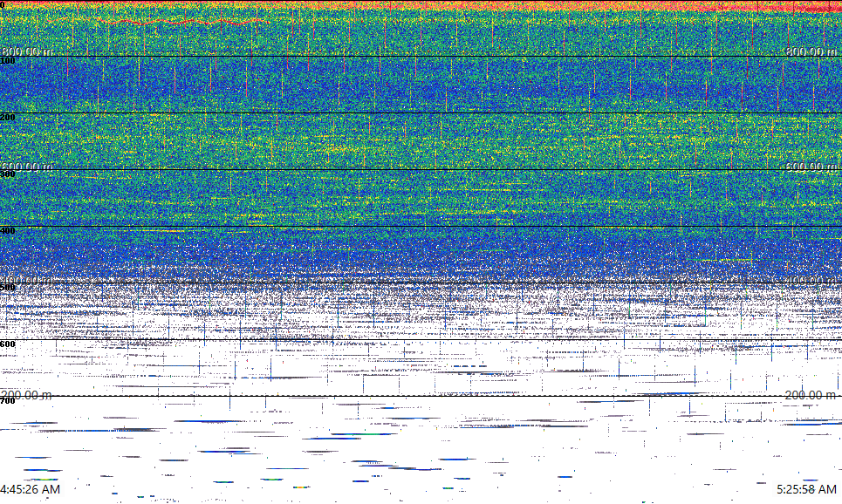Click the 600 depth grid label
Screen dimensions: 842x504
coord(8,344)
